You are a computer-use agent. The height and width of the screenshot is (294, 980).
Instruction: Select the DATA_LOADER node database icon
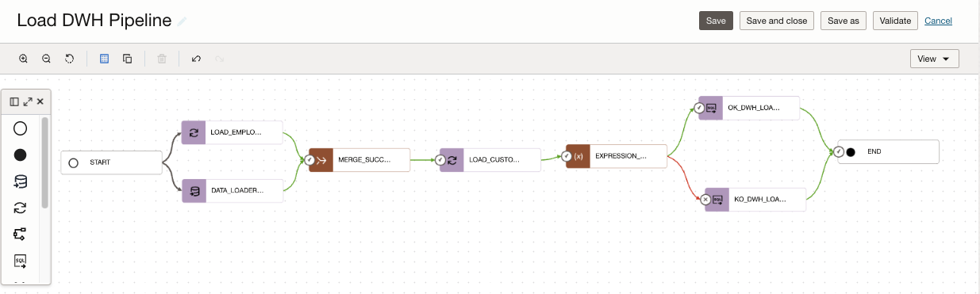(x=194, y=191)
